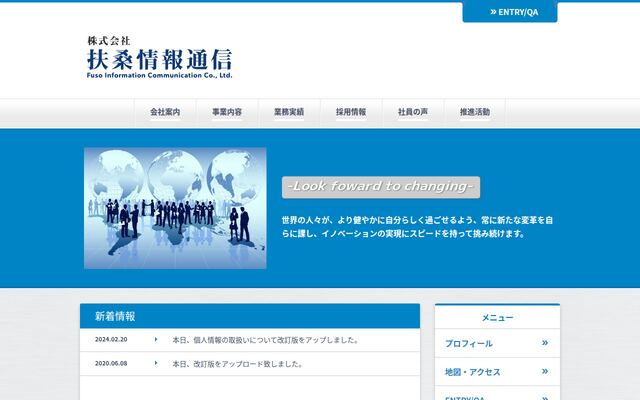Click the arrow icon beside 2024.02.20
Viewport: 640px width, 400px height.
coord(156,340)
